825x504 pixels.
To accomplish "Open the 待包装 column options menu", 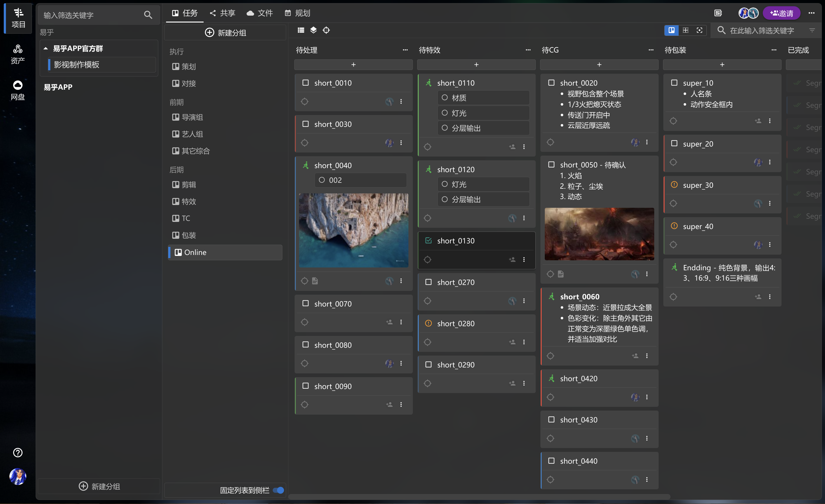I will tap(774, 50).
